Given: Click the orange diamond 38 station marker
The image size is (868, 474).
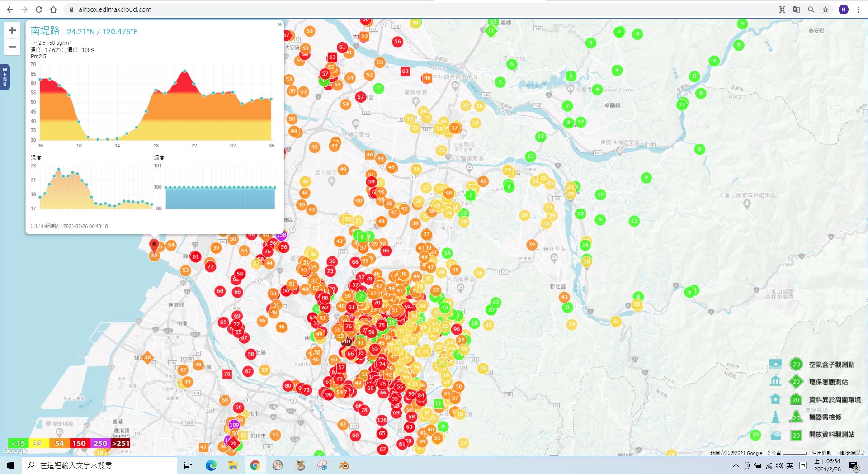Looking at the screenshot, I should point(147,357).
